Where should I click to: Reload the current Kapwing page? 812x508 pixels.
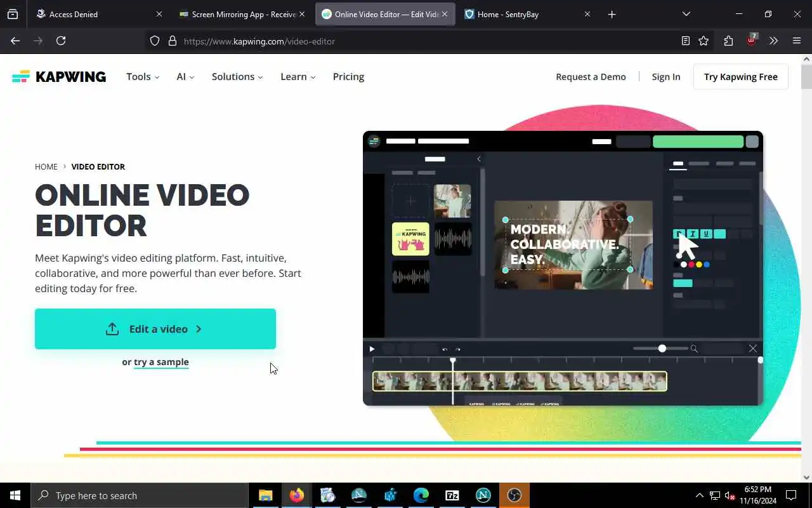[x=61, y=41]
